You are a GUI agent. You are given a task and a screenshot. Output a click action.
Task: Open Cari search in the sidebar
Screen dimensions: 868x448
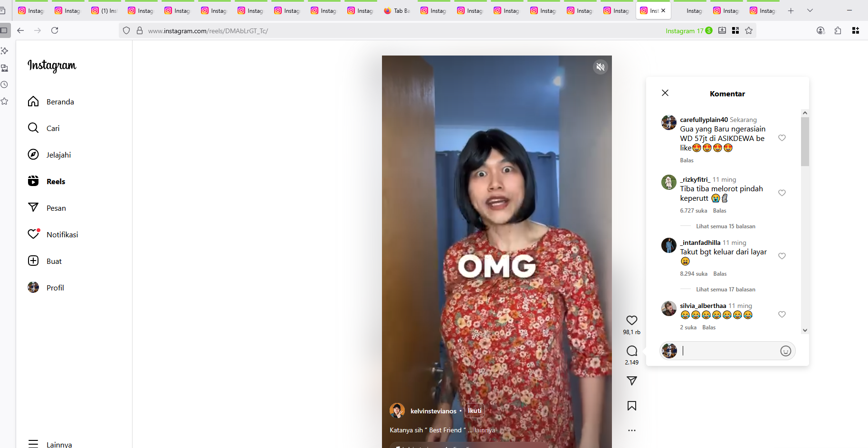pyautogui.click(x=44, y=128)
